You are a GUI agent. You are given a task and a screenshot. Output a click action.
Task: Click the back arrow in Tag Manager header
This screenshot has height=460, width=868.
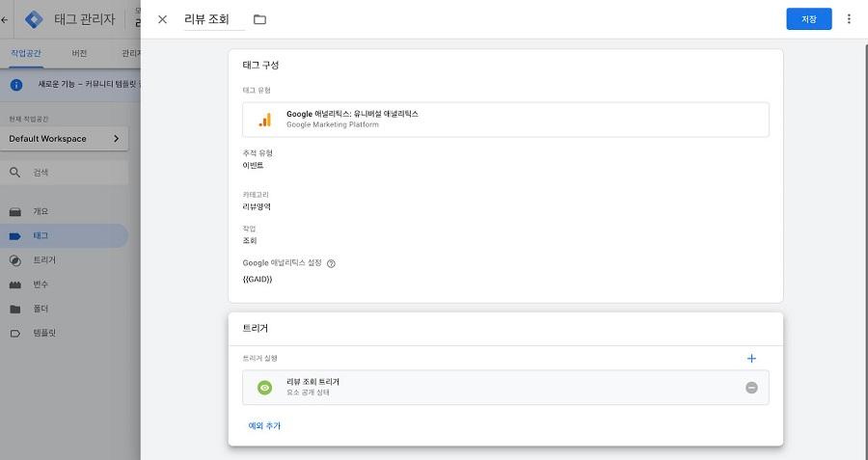(x=5, y=19)
